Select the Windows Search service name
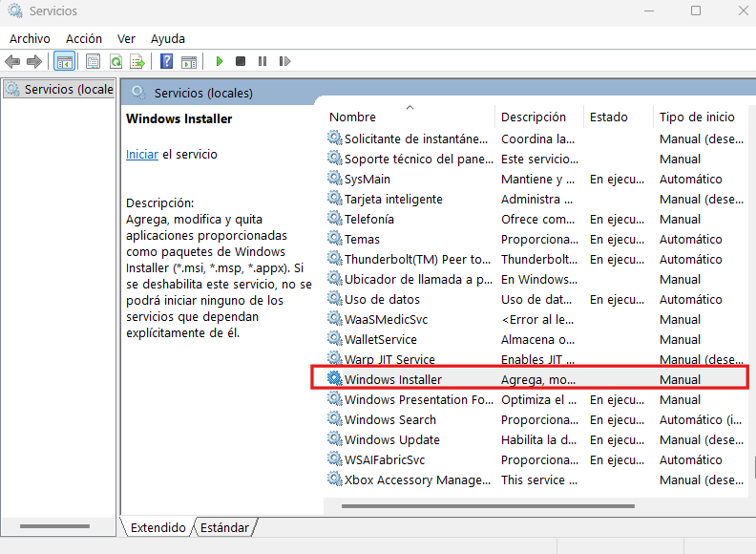756x554 pixels. 390,420
